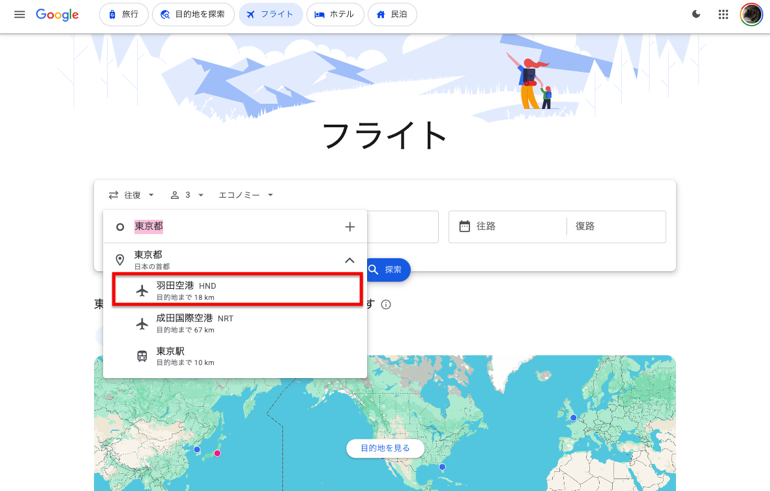770x491 pixels.
Task: Open the エコノミー seat class dropdown
Action: point(246,195)
